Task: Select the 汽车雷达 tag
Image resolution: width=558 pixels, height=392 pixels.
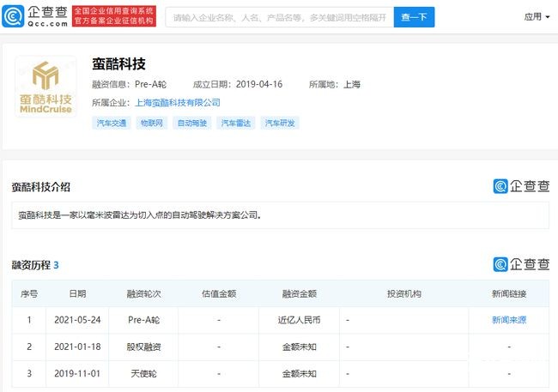Action: tap(236, 124)
